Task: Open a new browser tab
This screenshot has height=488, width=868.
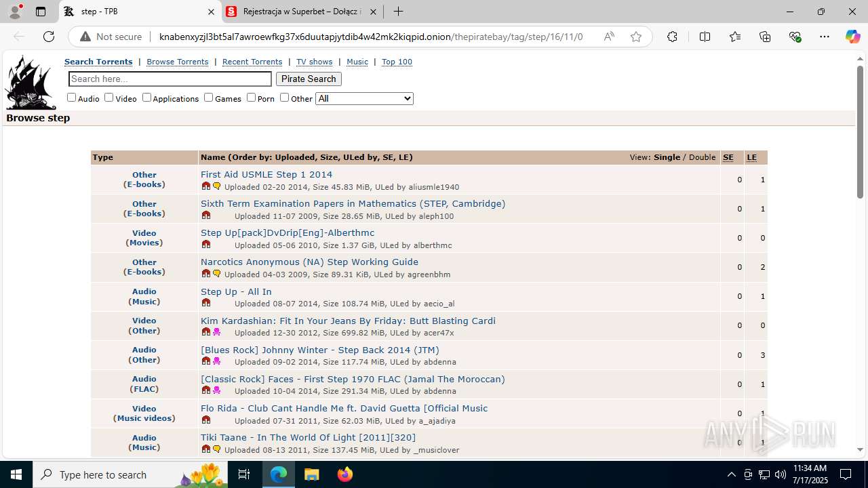Action: 399,12
